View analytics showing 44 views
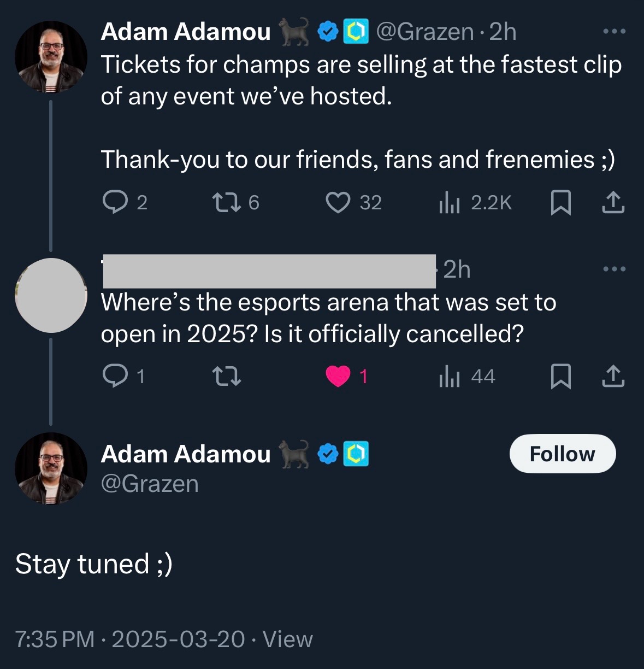Image resolution: width=644 pixels, height=669 pixels. [x=450, y=376]
